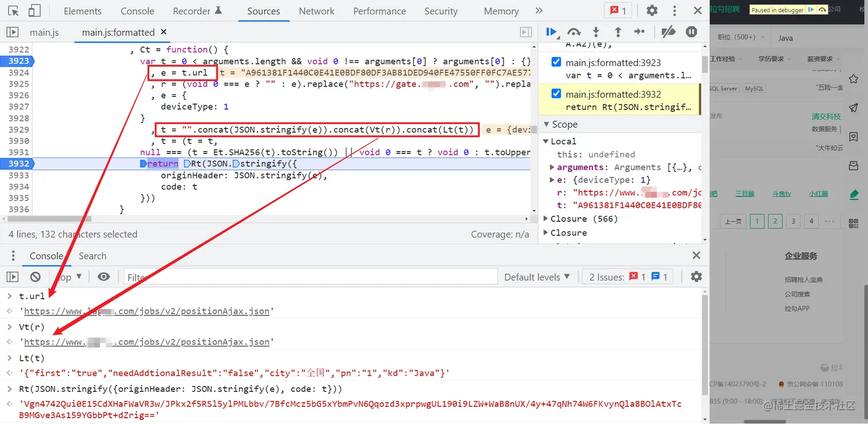Click the 2 Issues counter button

pyautogui.click(x=629, y=277)
